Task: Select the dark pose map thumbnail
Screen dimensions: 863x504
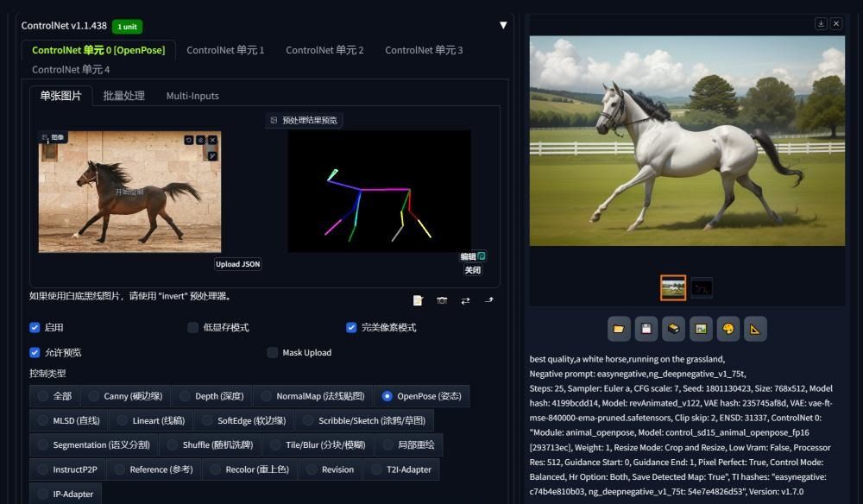Action: (x=702, y=288)
